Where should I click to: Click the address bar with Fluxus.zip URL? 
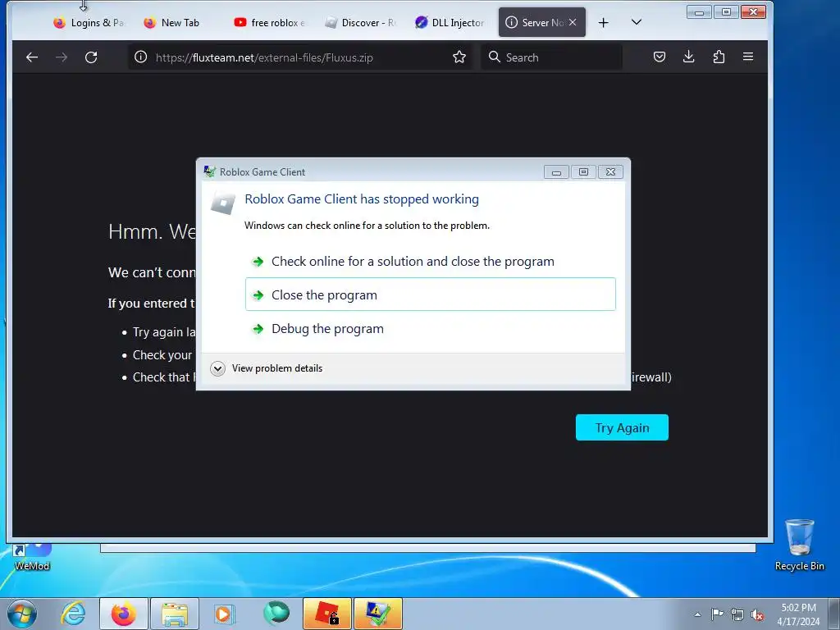tap(300, 57)
